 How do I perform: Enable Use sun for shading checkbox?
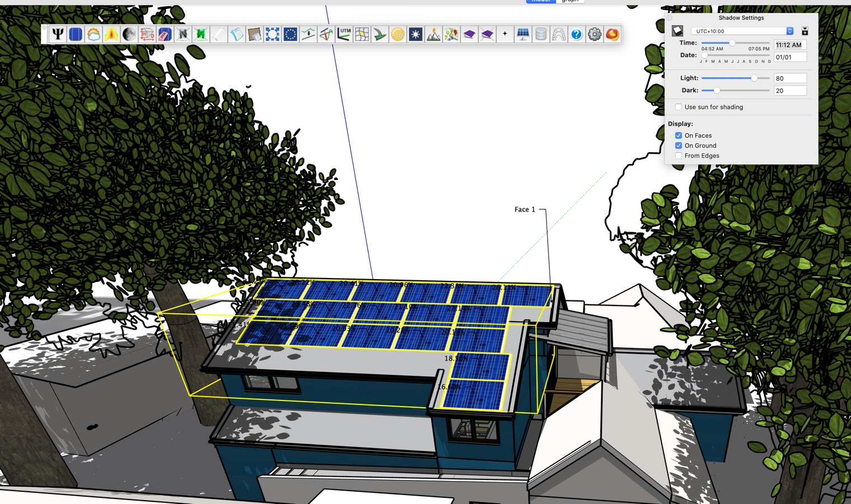679,107
